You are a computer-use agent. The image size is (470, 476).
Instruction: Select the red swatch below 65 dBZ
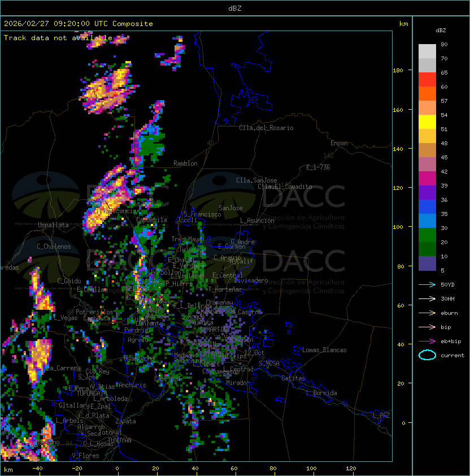[427, 80]
